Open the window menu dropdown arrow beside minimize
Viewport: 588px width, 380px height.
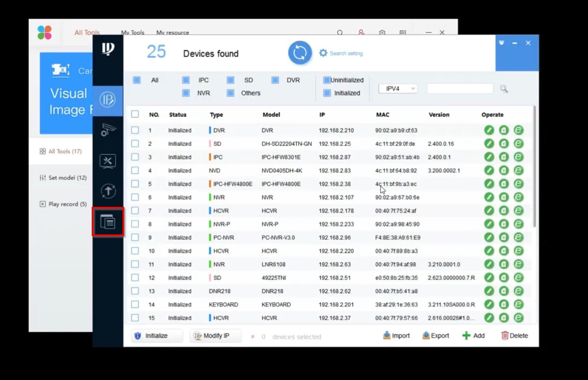502,43
